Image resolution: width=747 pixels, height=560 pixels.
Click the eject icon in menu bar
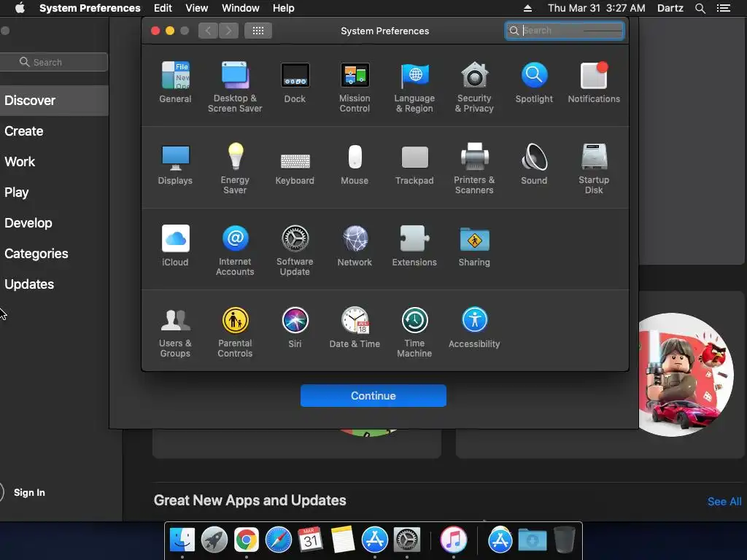(x=527, y=8)
